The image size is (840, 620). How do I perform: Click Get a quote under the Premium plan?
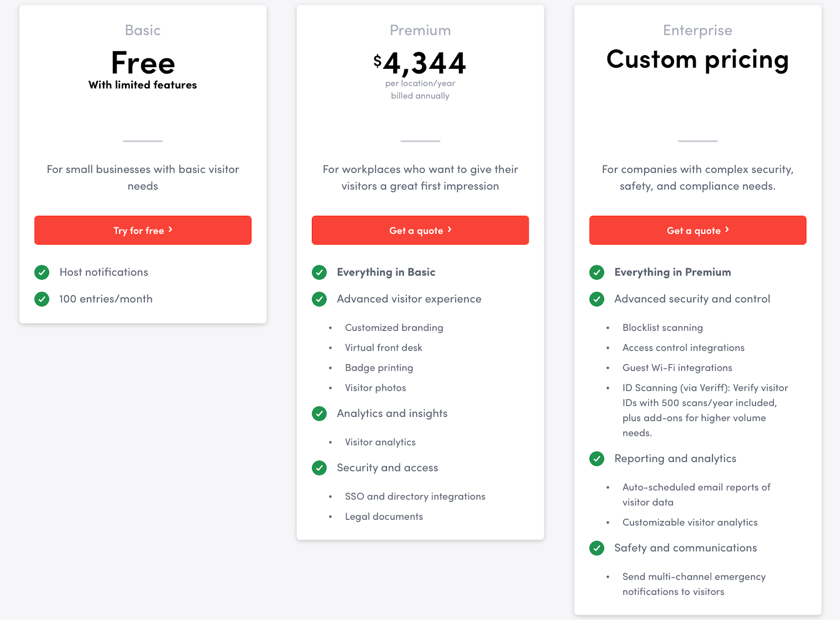coord(419,230)
